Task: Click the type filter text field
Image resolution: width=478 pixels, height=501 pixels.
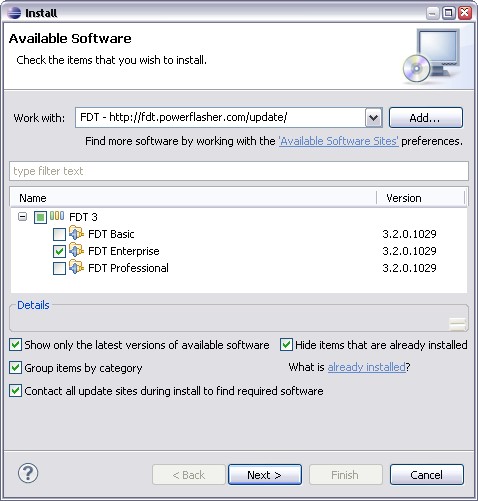Action: pyautogui.click(x=239, y=171)
